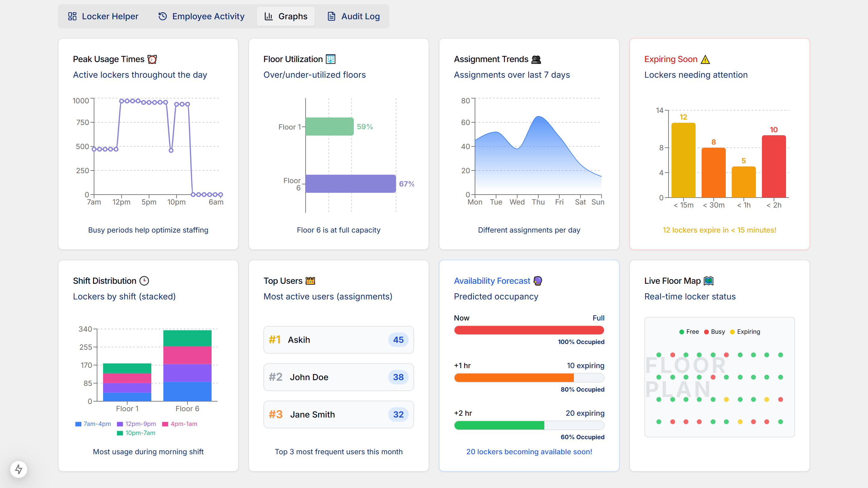This screenshot has height=488, width=868.
Task: Open the Locker Helper tab
Action: (103, 16)
